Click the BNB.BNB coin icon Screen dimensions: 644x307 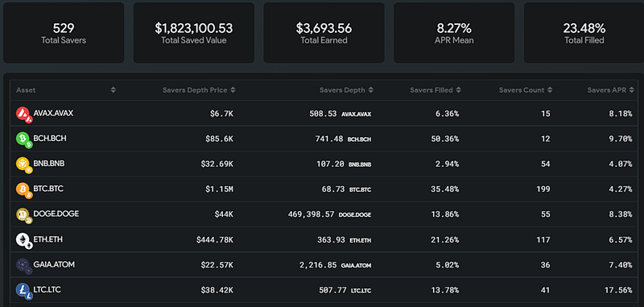click(x=24, y=164)
